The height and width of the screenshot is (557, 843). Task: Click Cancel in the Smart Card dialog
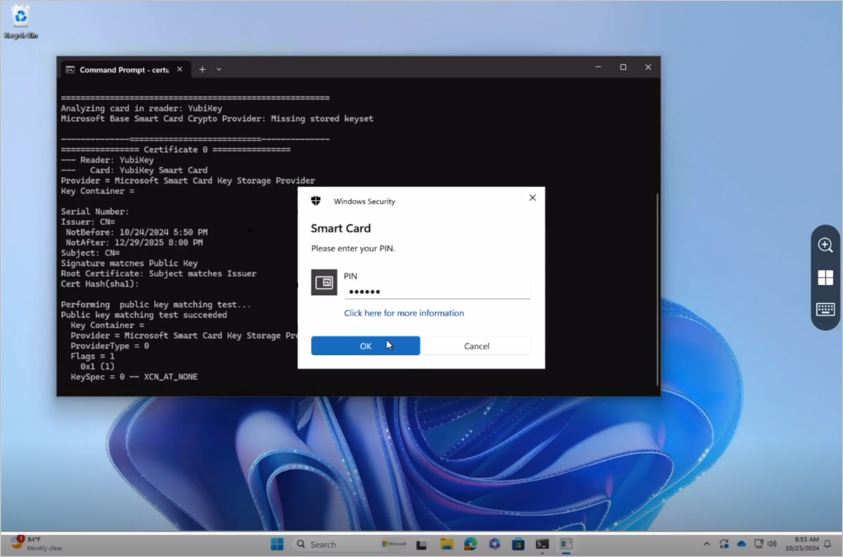coord(476,346)
